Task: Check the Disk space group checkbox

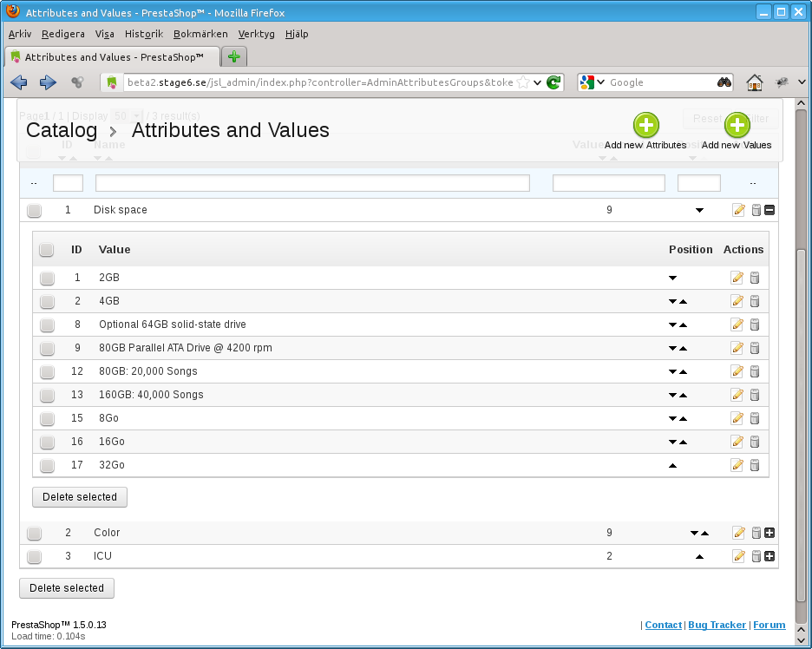Action: tap(34, 210)
